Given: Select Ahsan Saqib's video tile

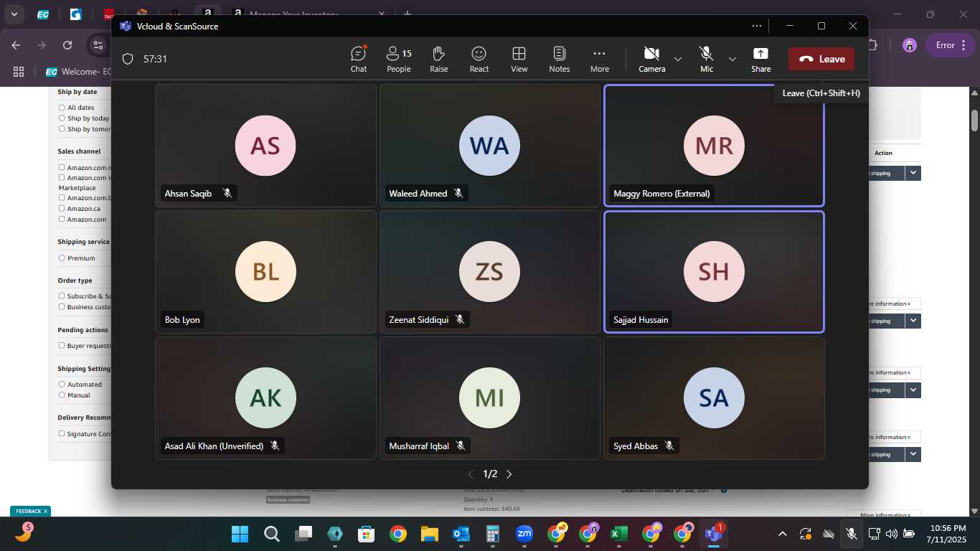Looking at the screenshot, I should point(265,146).
